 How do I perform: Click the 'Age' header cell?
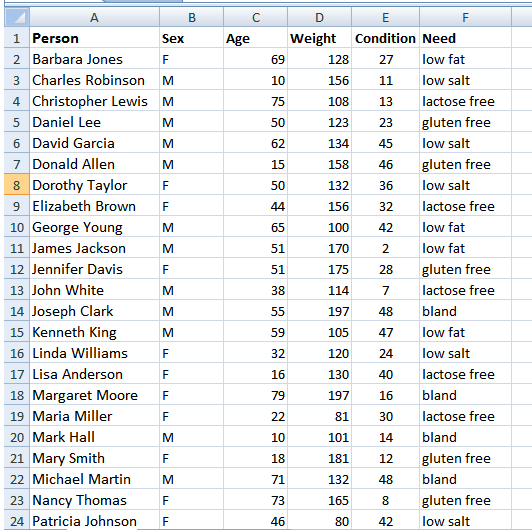pyautogui.click(x=255, y=38)
